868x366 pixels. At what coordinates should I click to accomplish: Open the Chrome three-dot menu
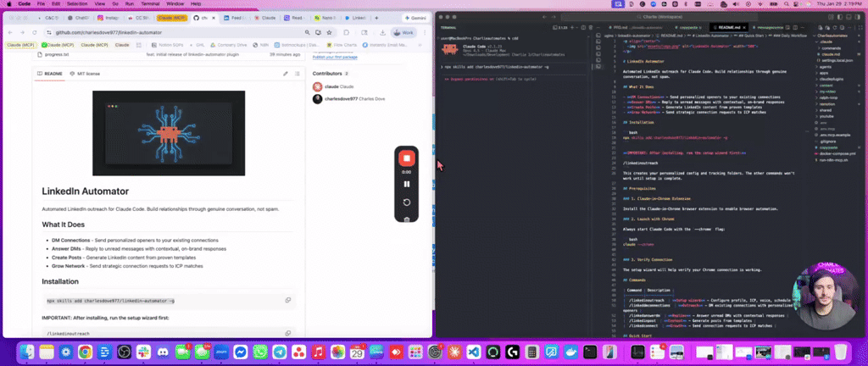coord(425,33)
